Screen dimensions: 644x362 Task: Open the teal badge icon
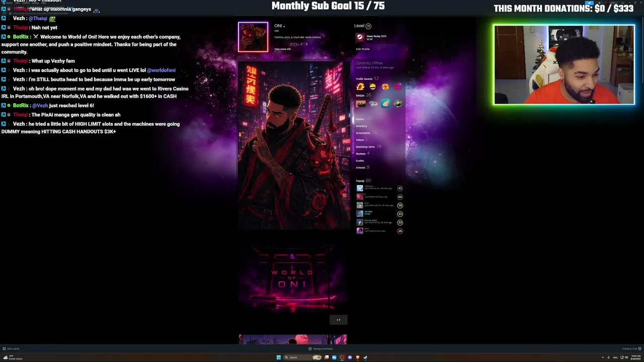[x=385, y=104]
